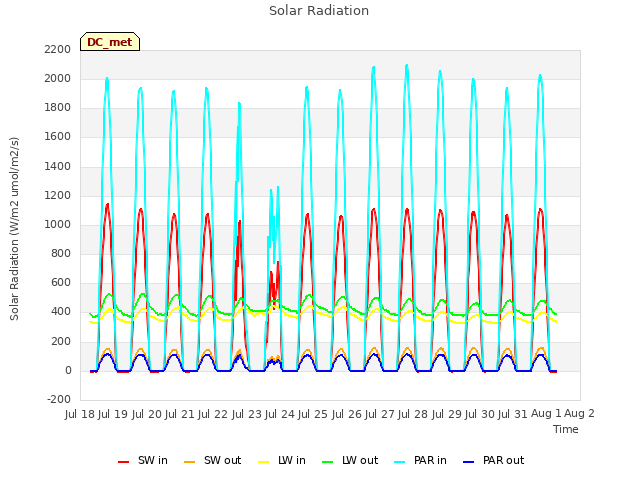The height and width of the screenshot is (480, 640).
Task: Click the Jul 25 x-axis tick label
Action: click(x=313, y=414)
